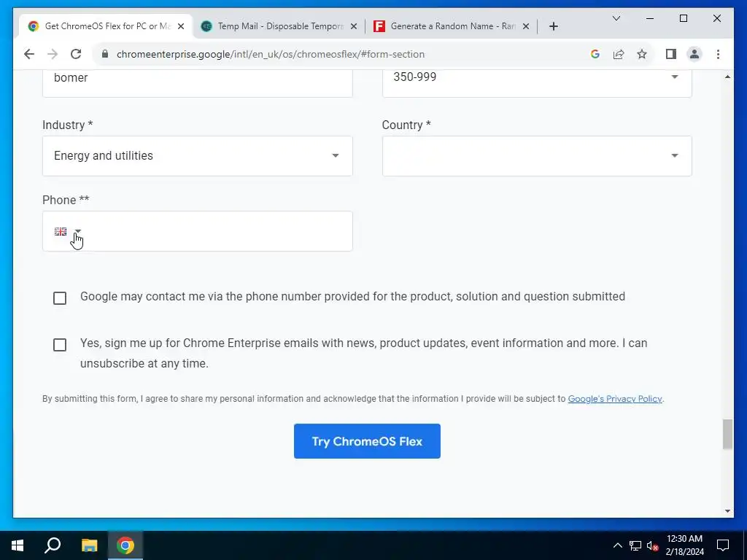Screen dimensions: 747x560
Task: Open the tab search chevron
Action: click(616, 18)
